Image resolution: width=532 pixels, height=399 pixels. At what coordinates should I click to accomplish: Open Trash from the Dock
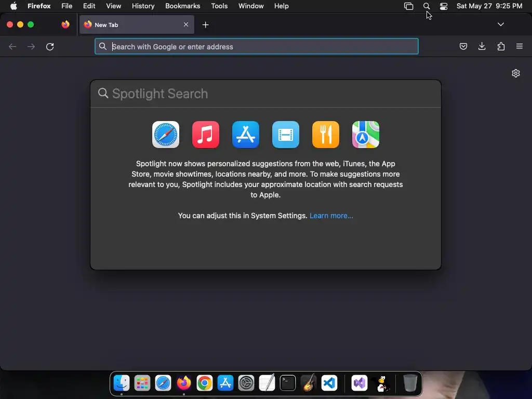coord(410,383)
